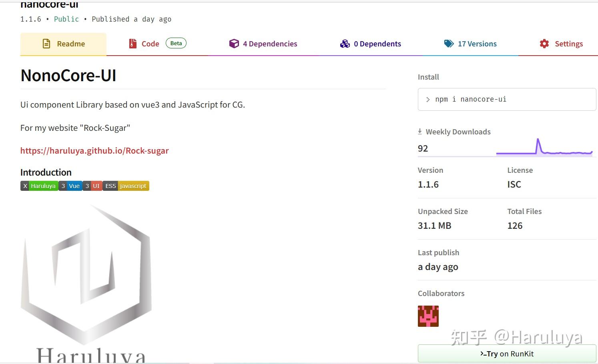Click the Weekly Downloads arrow icon
The width and height of the screenshot is (598, 364).
point(420,132)
